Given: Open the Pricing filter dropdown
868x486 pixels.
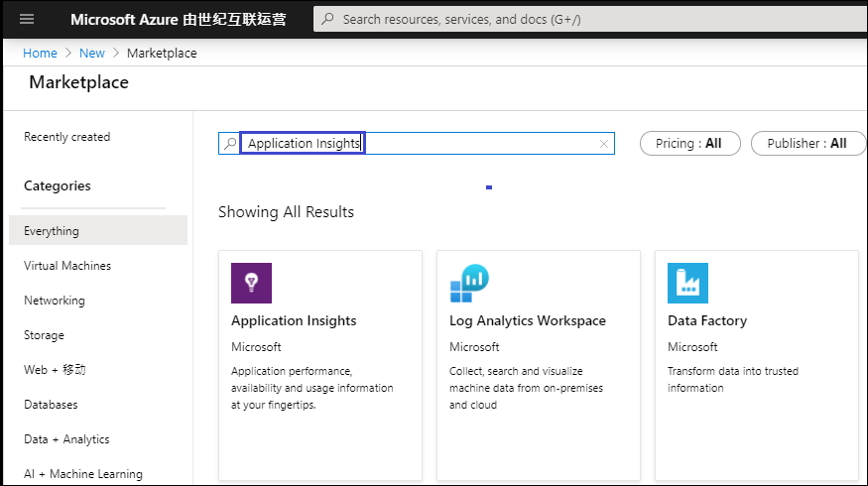Looking at the screenshot, I should pos(688,143).
